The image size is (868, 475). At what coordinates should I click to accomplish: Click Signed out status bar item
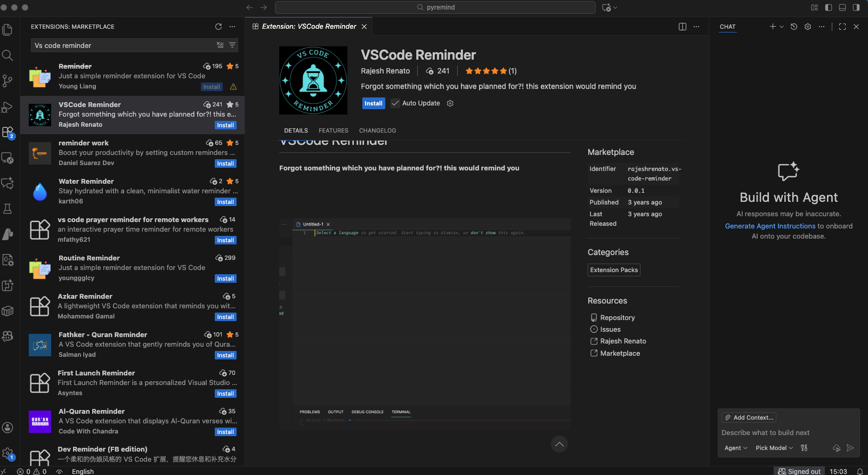click(x=799, y=471)
